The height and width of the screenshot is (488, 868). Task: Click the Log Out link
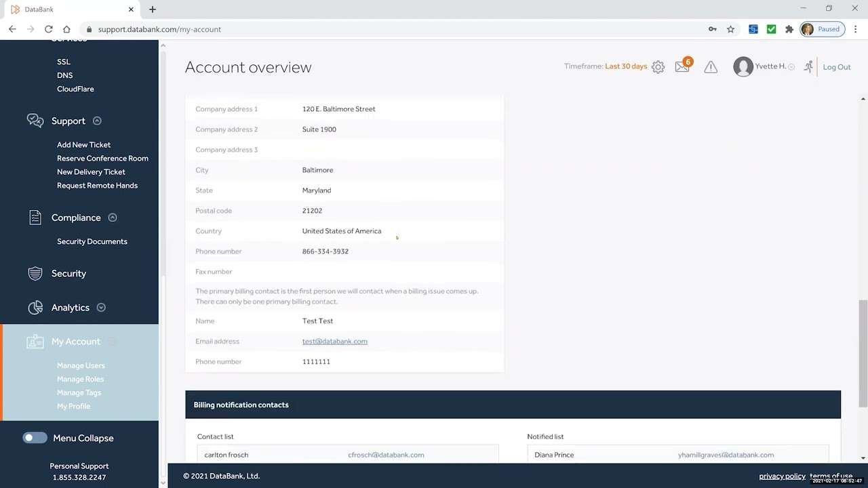click(836, 67)
